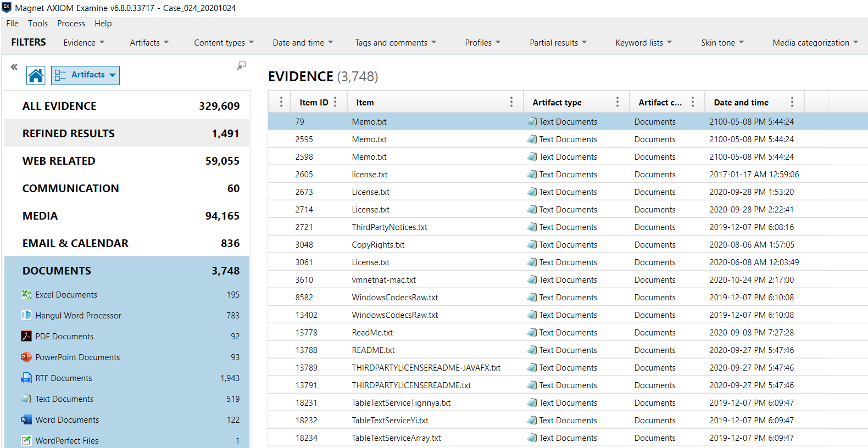This screenshot has width=868, height=448.
Task: Select the ALL EVIDENCE category
Action: [x=127, y=106]
